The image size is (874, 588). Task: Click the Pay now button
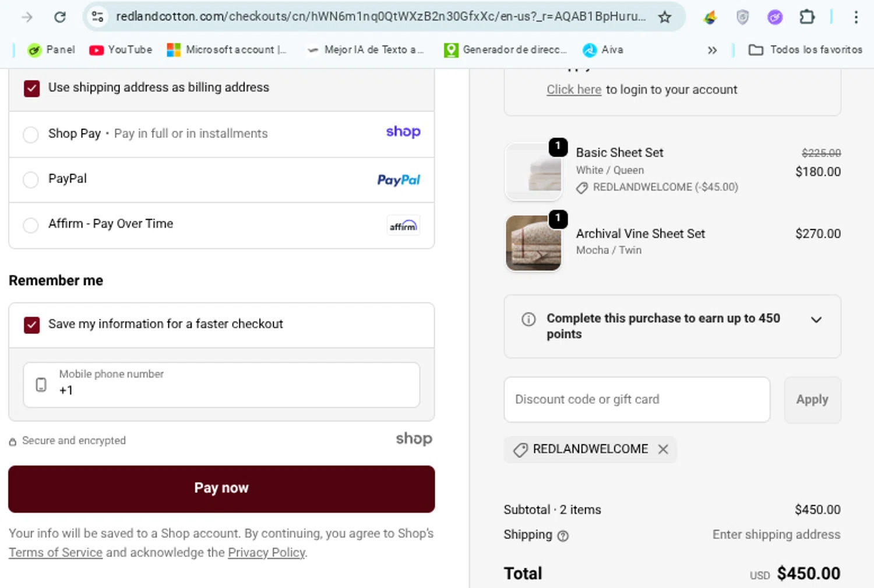pos(221,489)
